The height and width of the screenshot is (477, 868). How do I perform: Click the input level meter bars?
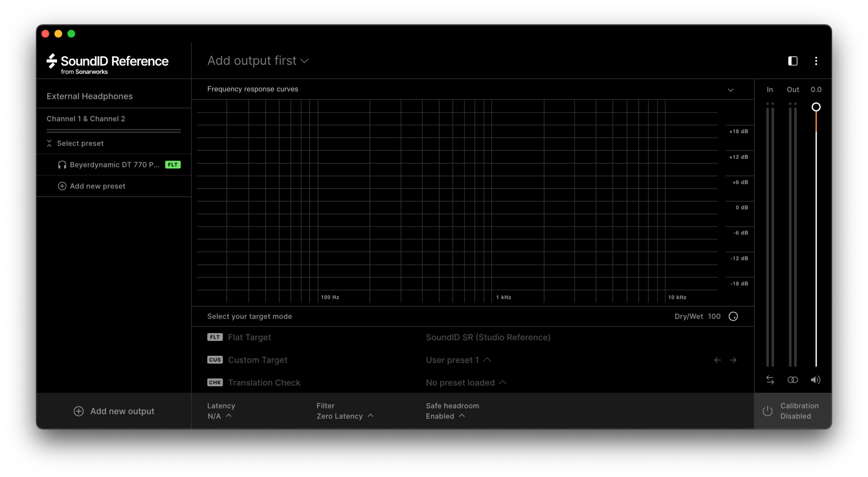(x=770, y=235)
